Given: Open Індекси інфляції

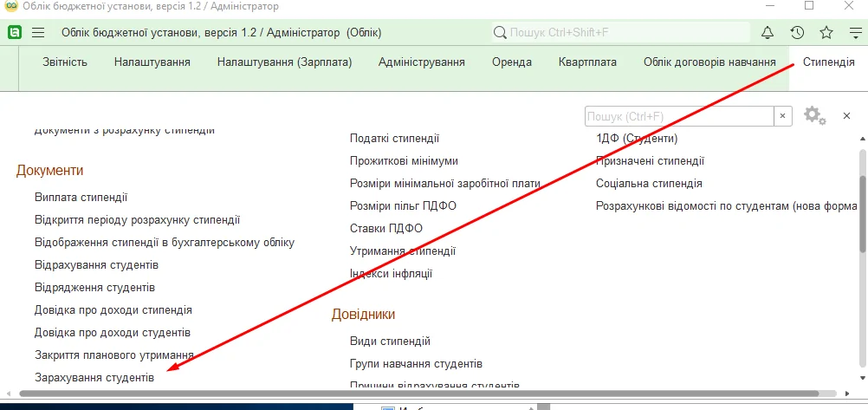Looking at the screenshot, I should click(391, 274).
